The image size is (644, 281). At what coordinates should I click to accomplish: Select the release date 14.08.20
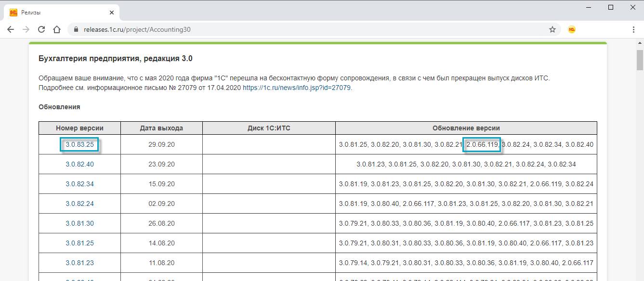point(161,243)
